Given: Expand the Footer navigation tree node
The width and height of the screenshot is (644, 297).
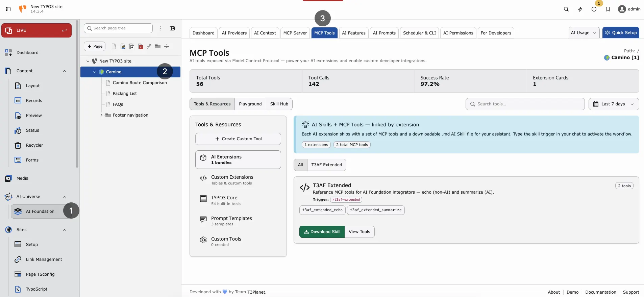Looking at the screenshot, I should pyautogui.click(x=101, y=115).
